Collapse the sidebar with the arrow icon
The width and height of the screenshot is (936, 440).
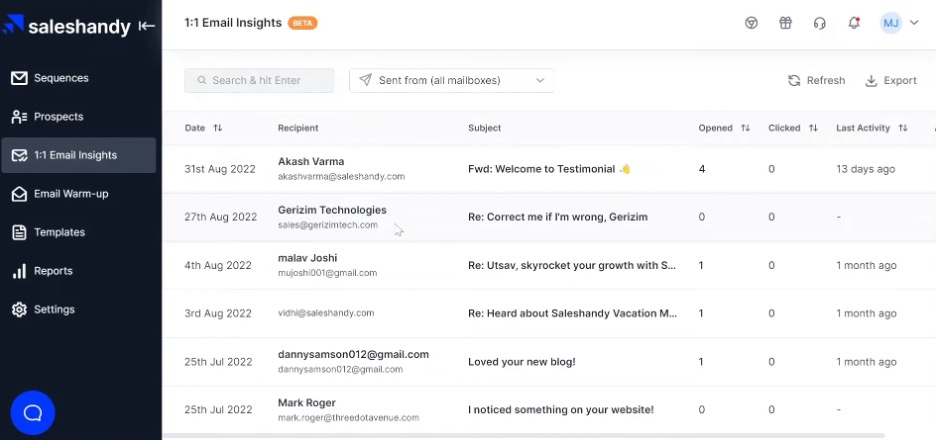pos(146,26)
